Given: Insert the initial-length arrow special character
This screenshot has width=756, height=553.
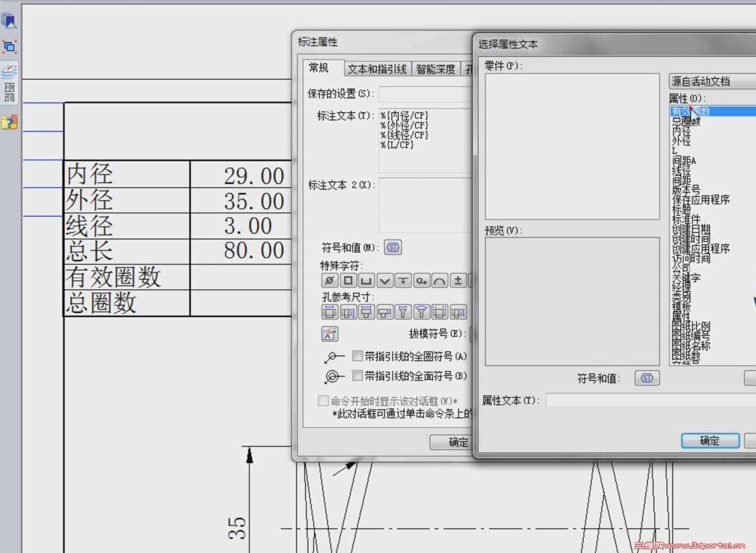Looking at the screenshot, I should coord(421,281).
